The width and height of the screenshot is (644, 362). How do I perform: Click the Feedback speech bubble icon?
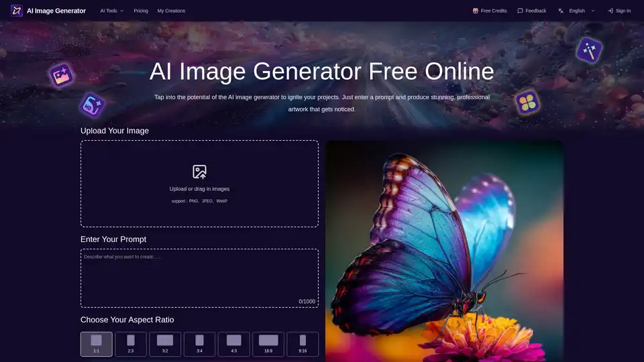[x=520, y=11]
